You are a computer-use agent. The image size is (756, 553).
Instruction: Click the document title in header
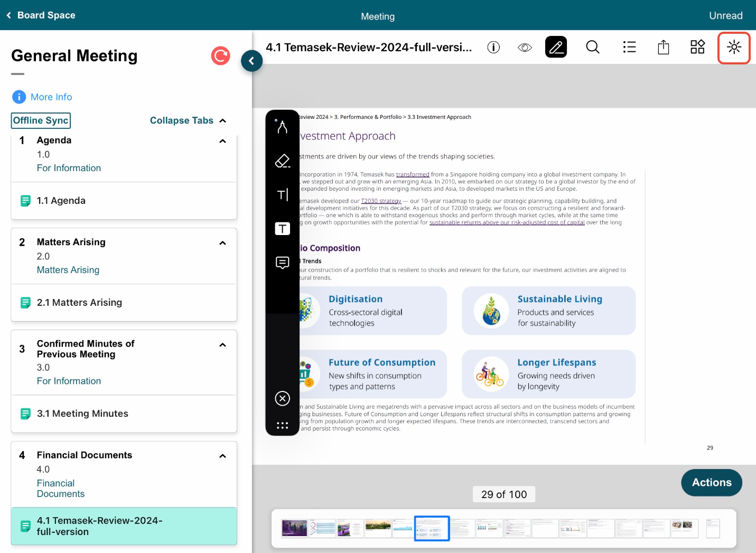tap(369, 48)
